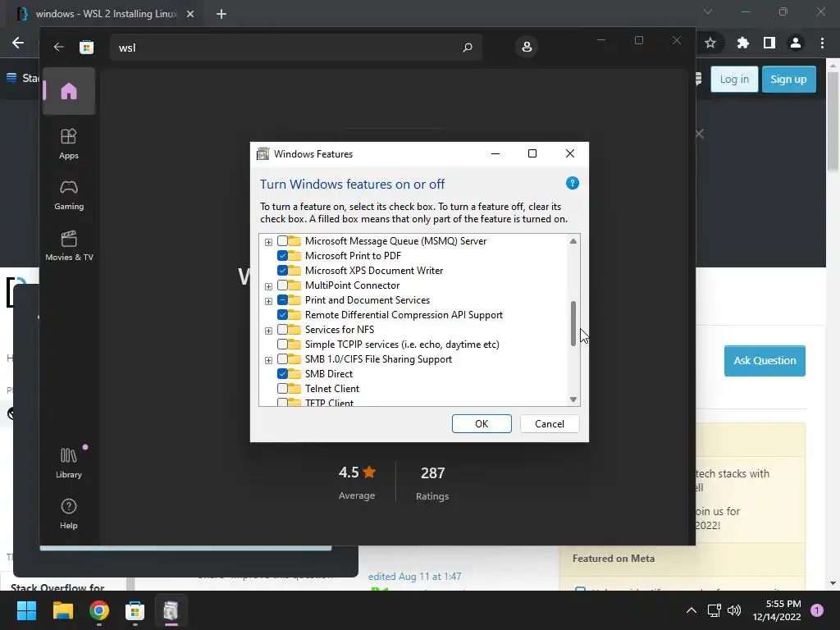Toggle Print and Document Services checkbox
Image resolution: width=840 pixels, height=630 pixels.
(x=282, y=300)
